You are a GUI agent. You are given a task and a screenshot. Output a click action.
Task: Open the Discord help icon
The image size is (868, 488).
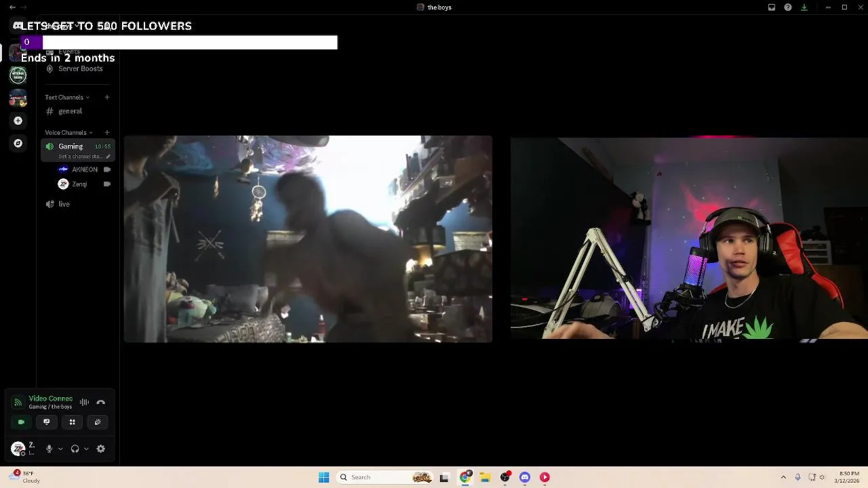(788, 7)
